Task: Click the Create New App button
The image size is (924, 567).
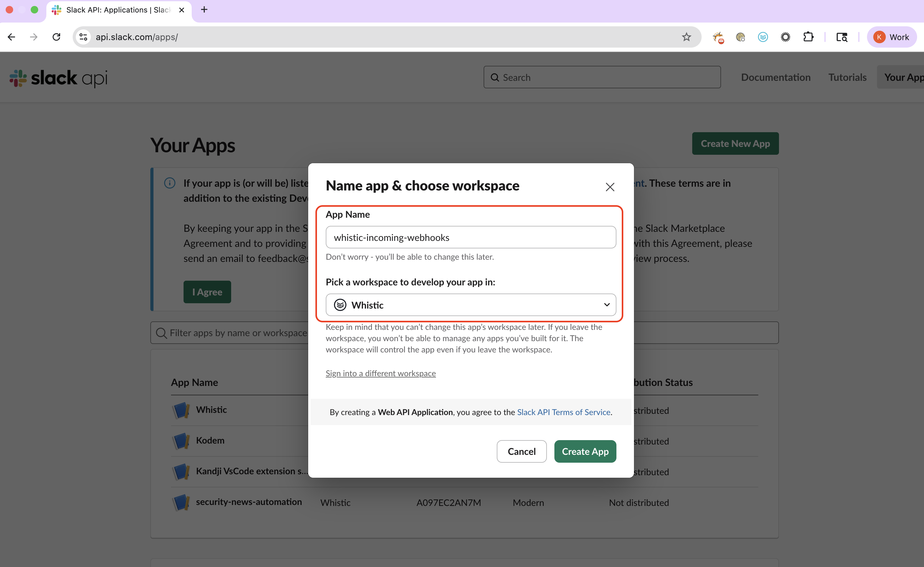Action: click(x=735, y=143)
